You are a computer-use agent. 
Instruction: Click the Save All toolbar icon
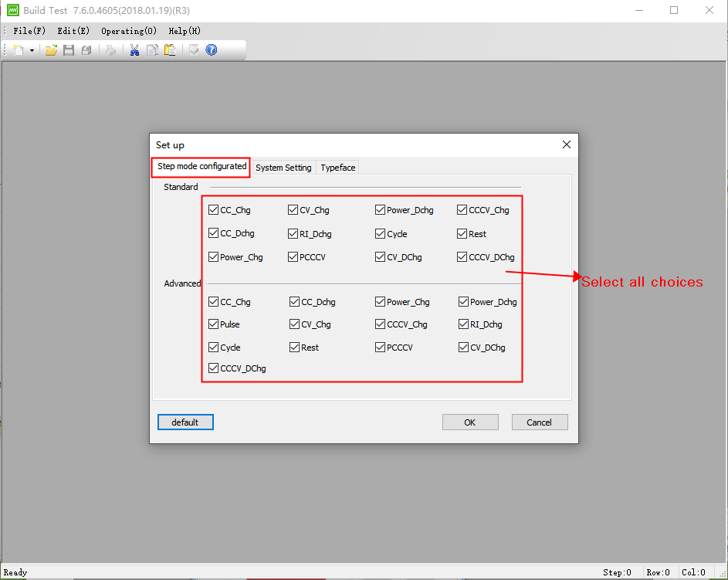(86, 50)
